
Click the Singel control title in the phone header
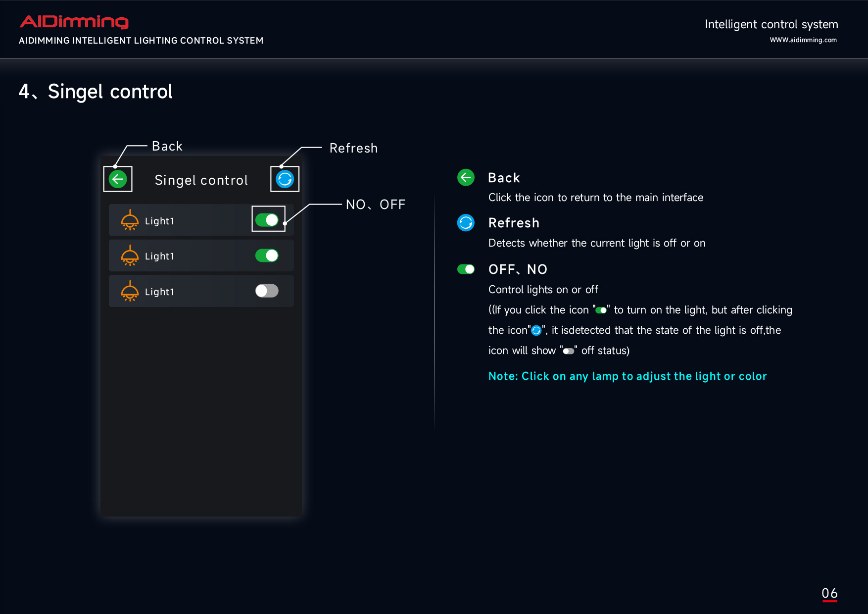click(201, 180)
